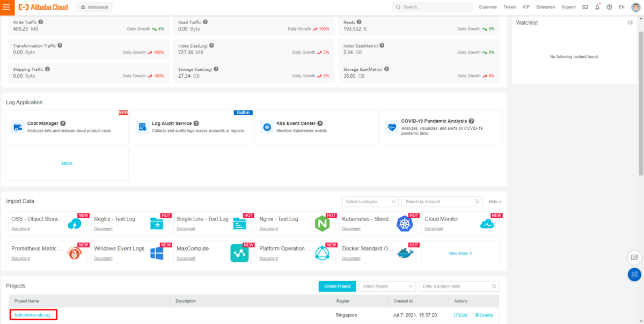Select the OSS Object Storage cloud icon
Image resolution: width=644 pixels, height=324 pixels.
(75, 224)
